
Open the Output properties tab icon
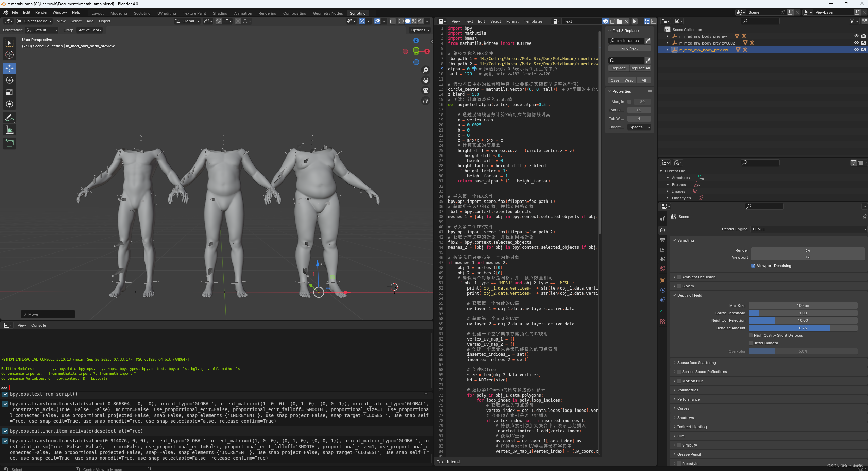coord(662,240)
